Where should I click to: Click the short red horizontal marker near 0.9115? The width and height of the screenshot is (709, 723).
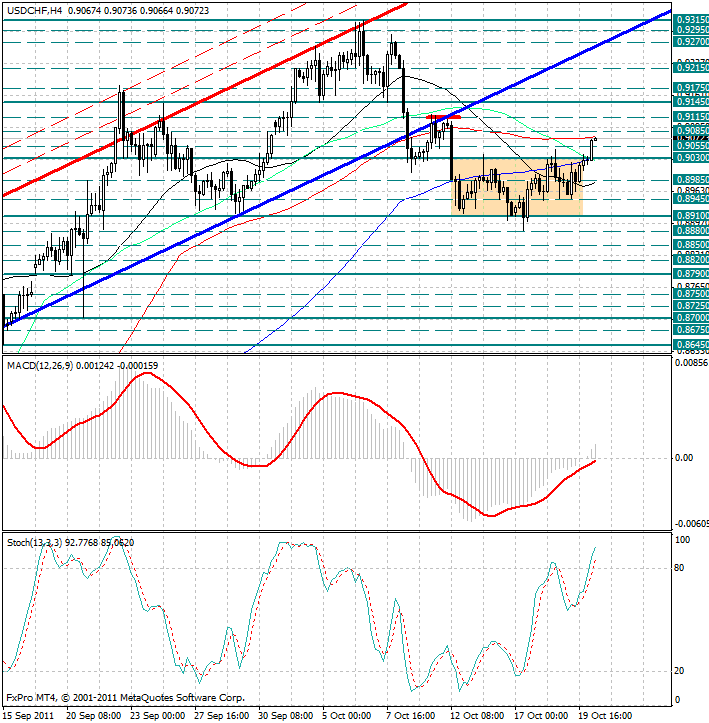click(443, 117)
